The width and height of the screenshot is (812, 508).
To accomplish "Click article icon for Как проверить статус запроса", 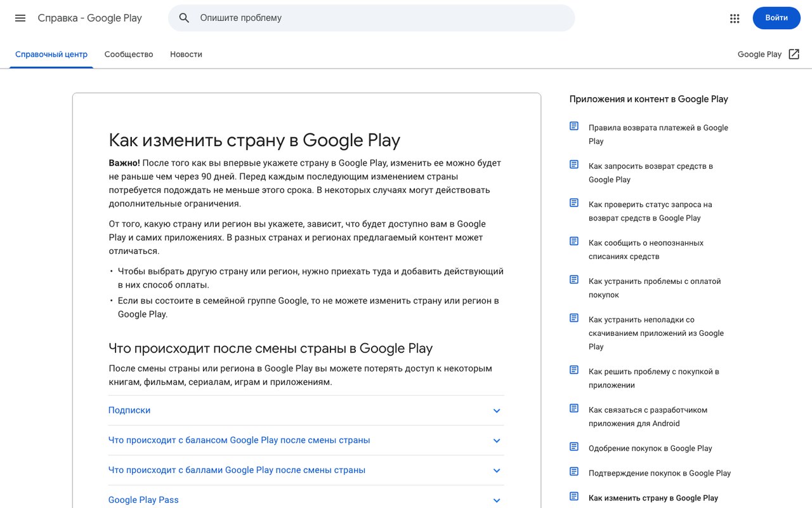I will (x=574, y=203).
